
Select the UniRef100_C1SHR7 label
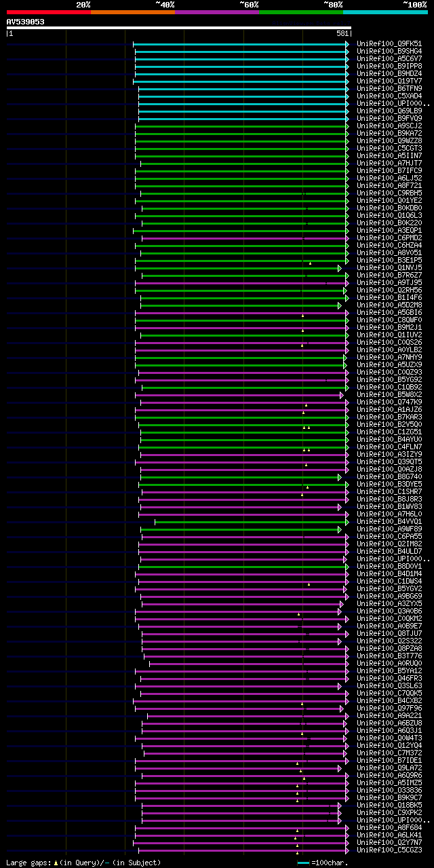point(389,491)
